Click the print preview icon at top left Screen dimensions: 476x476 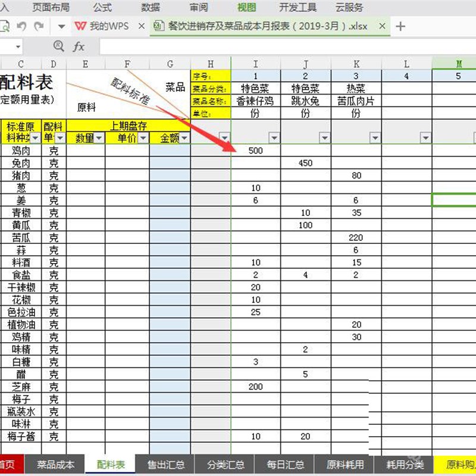pos(5,27)
